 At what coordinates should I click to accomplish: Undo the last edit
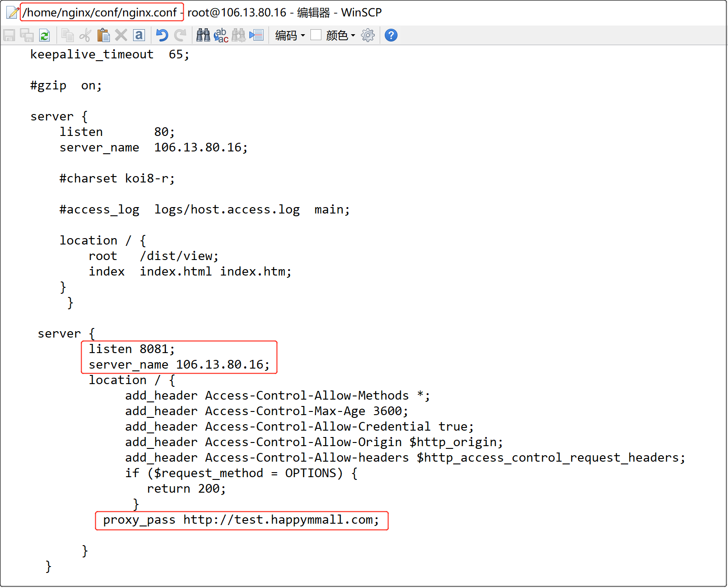pos(162,35)
